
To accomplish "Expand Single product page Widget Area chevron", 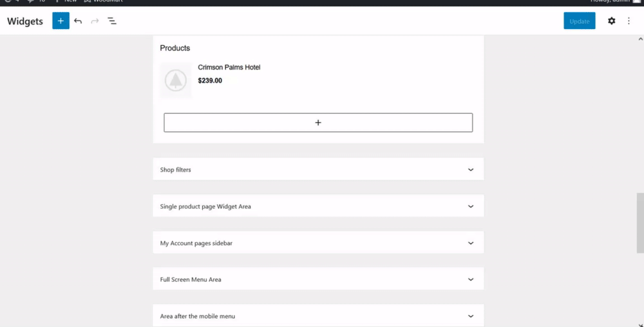I will [x=471, y=207].
